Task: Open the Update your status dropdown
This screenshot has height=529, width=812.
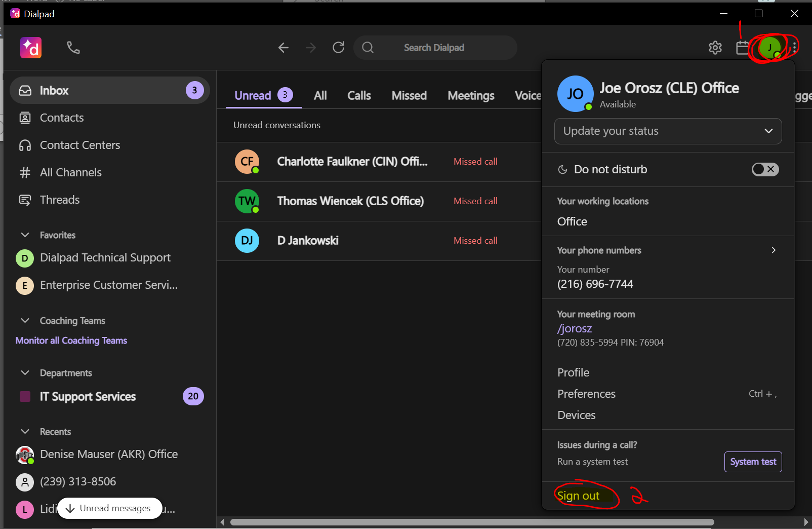Action: click(668, 131)
